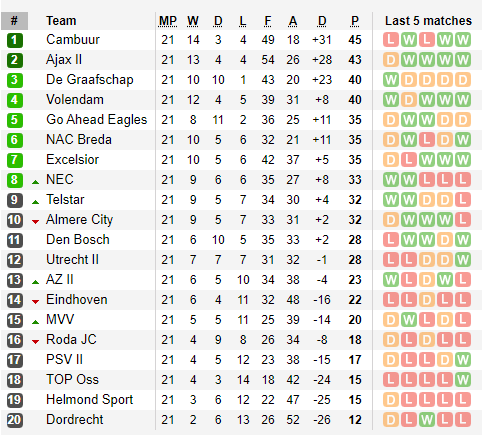Sort by the P points column header
482x441 pixels.
coord(355,21)
